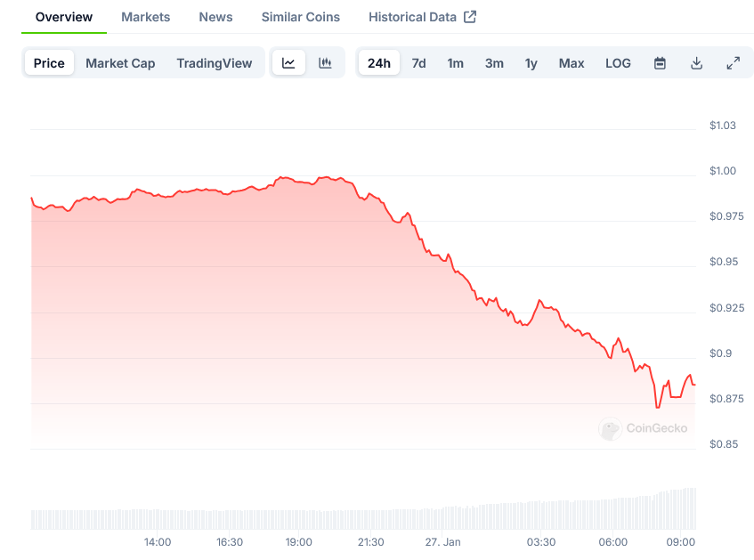The width and height of the screenshot is (754, 560).
Task: Switch to candlestick chart view
Action: pyautogui.click(x=325, y=63)
